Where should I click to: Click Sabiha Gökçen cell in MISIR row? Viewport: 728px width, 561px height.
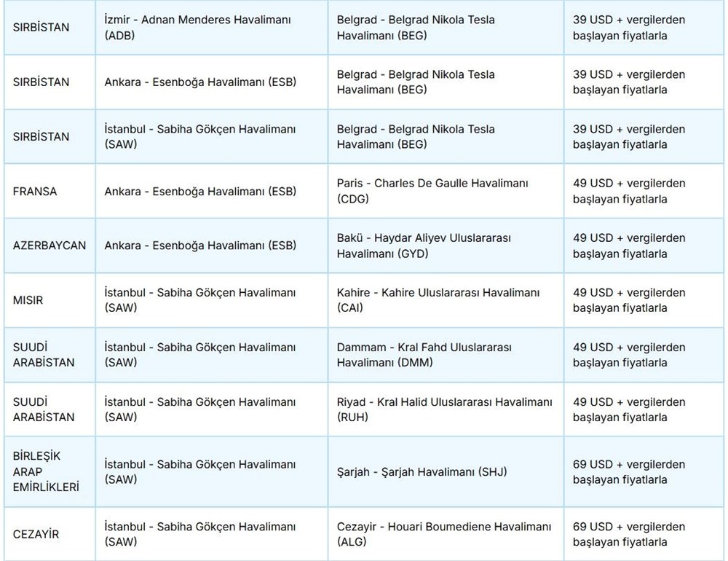tap(212, 300)
